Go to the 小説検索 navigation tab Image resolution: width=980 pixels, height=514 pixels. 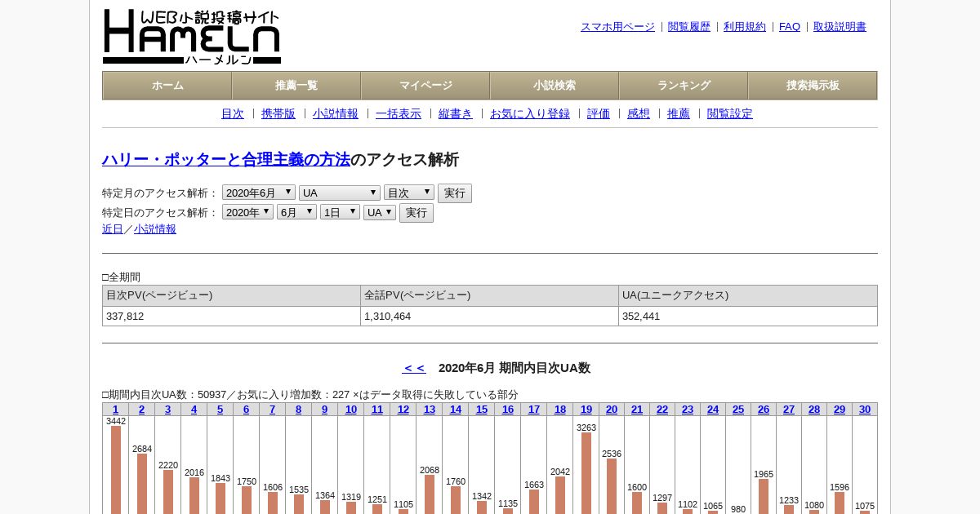pos(555,86)
